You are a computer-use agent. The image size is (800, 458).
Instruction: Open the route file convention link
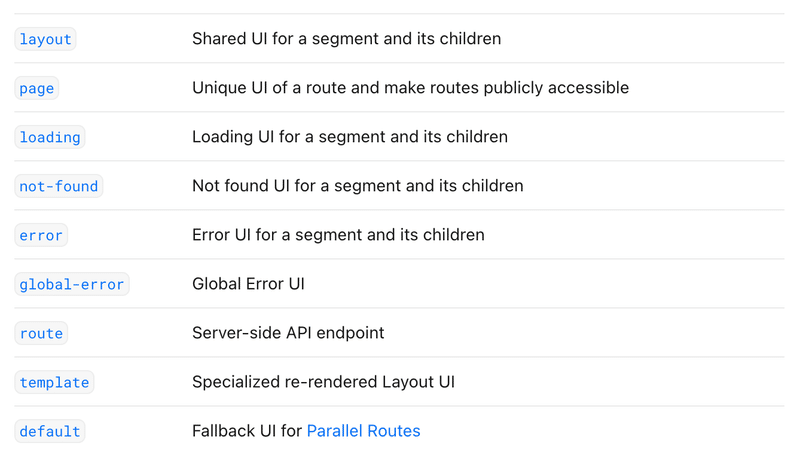(x=41, y=333)
